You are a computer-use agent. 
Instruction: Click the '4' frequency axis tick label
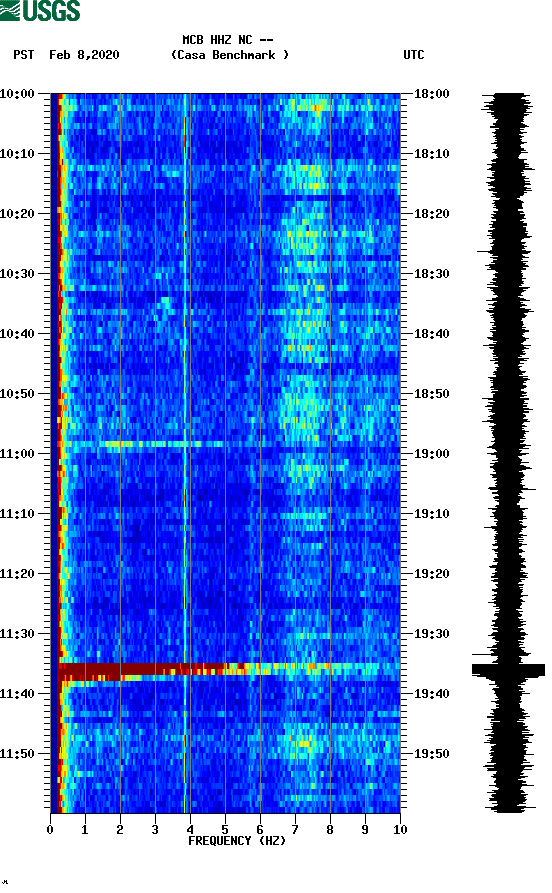190,830
